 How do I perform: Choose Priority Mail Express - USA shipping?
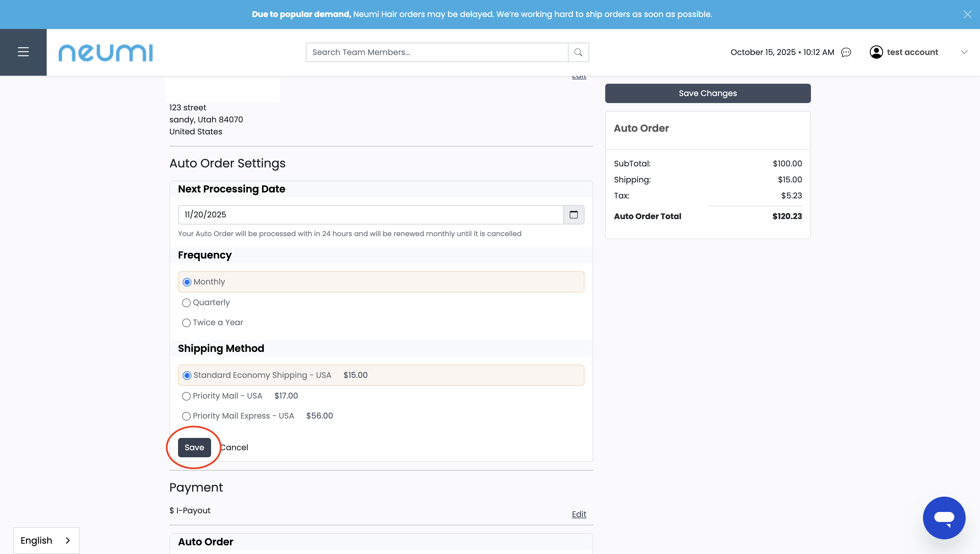[186, 416]
